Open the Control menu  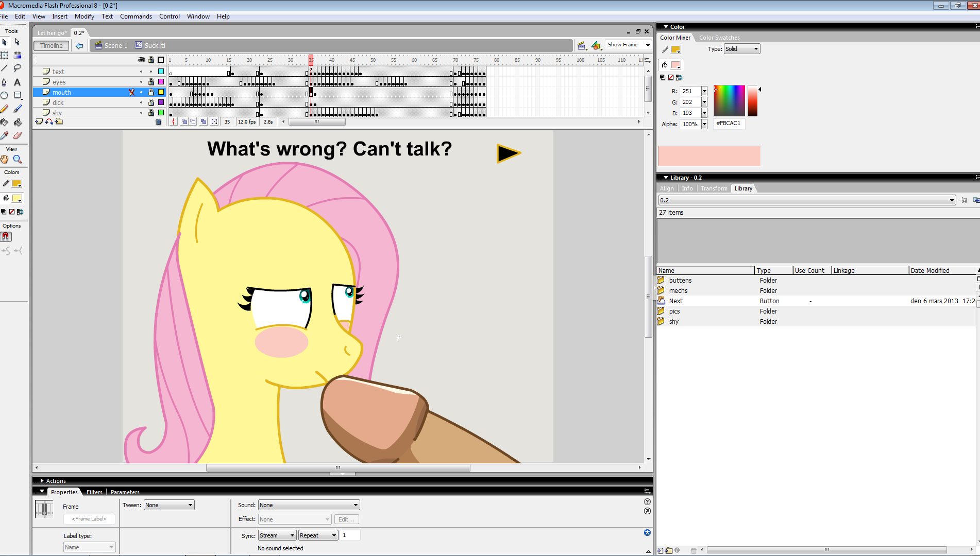pos(170,16)
